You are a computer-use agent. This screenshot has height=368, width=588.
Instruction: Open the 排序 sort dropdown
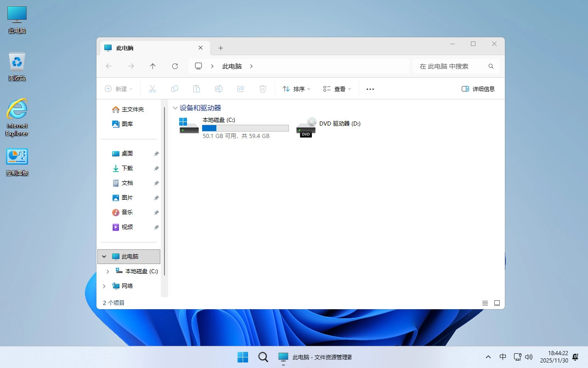coord(296,88)
